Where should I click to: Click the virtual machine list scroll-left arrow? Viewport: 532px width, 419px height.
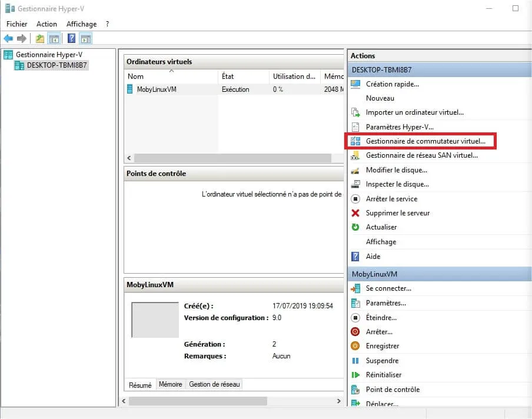(129, 158)
